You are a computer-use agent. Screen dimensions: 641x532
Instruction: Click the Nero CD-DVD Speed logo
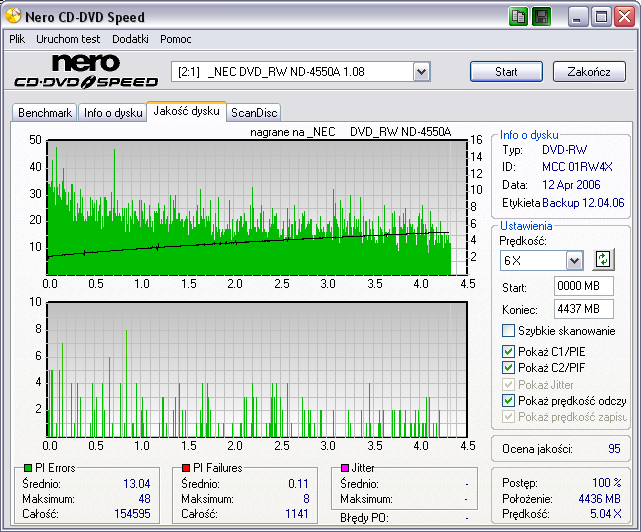tap(86, 71)
